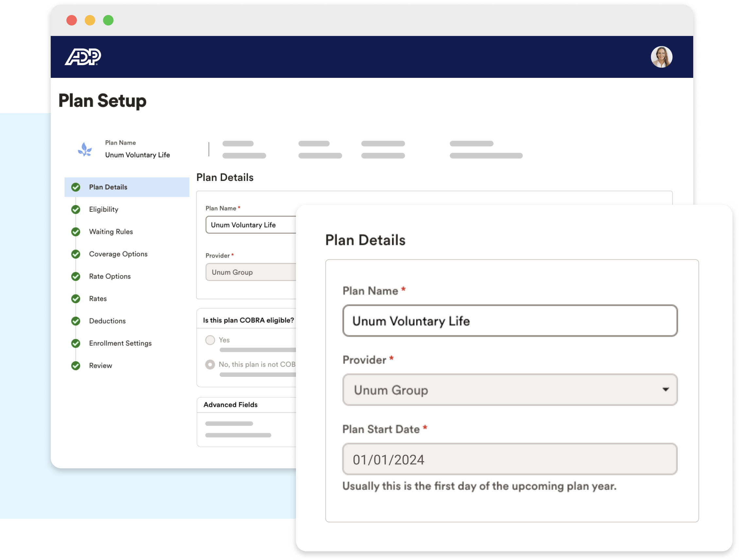Click the green checkmark beside Deductions
This screenshot has height=560, width=739.
pyautogui.click(x=76, y=321)
